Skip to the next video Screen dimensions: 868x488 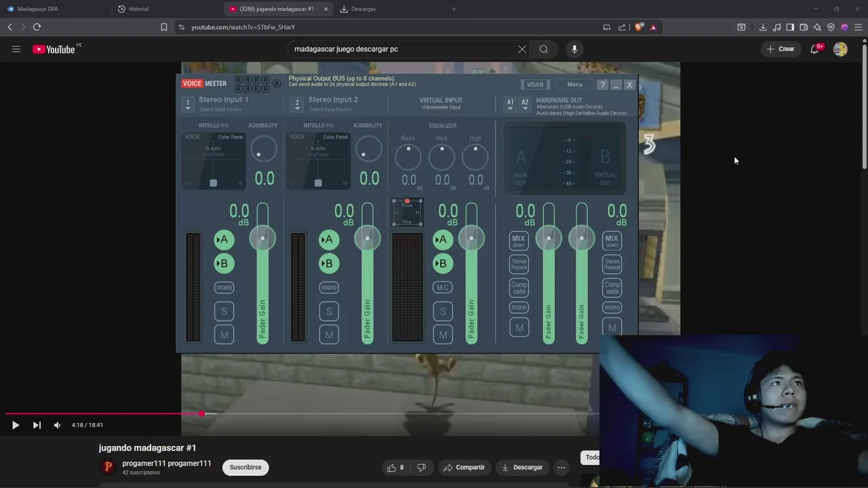[37, 425]
